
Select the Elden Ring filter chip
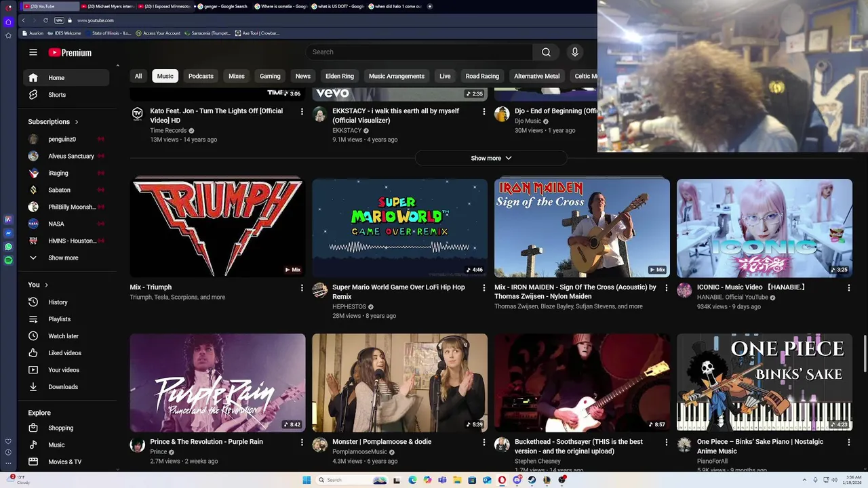(x=340, y=77)
